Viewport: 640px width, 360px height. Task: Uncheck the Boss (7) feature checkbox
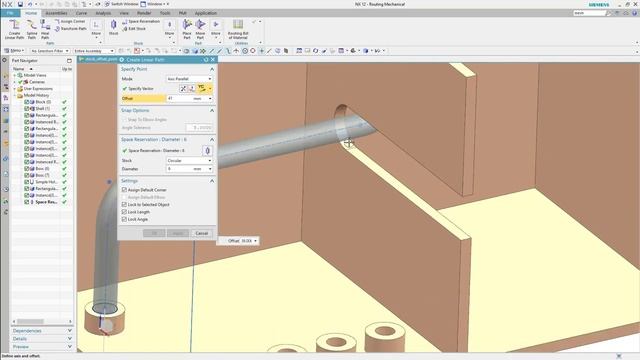point(27,175)
